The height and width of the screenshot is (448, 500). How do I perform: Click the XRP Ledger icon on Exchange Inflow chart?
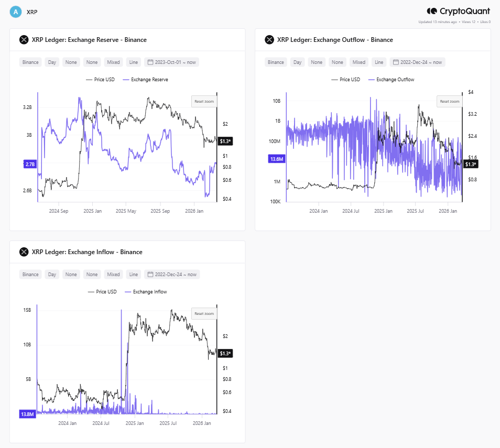24,252
